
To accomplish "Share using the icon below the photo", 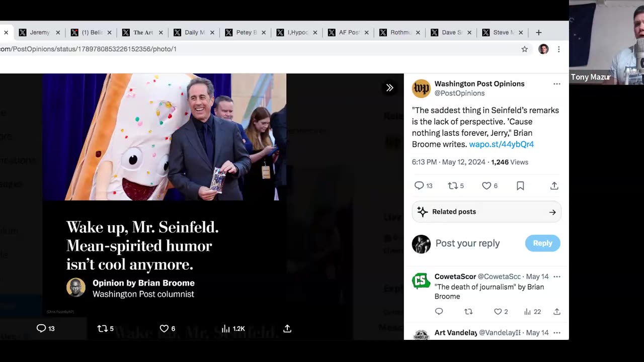I will (x=287, y=328).
